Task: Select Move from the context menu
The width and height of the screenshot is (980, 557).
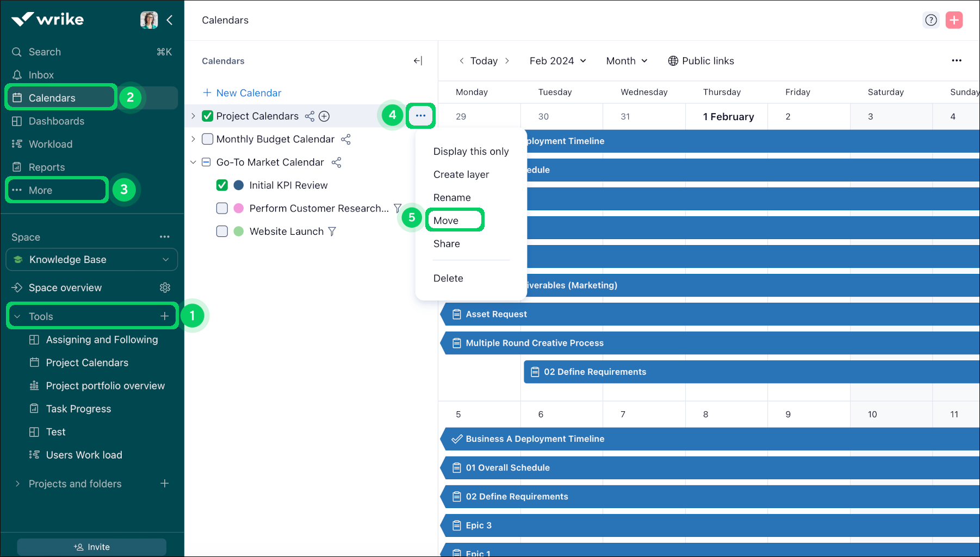Action: point(446,221)
